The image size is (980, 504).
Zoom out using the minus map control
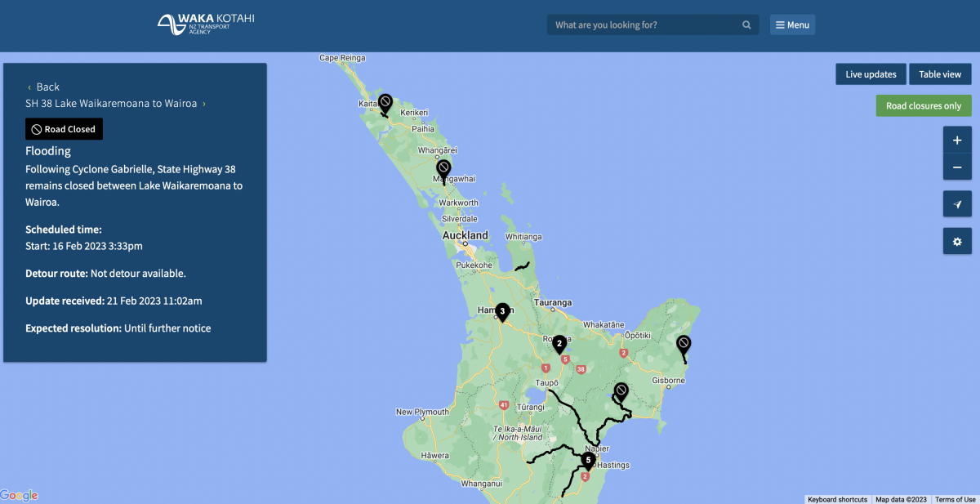[957, 167]
